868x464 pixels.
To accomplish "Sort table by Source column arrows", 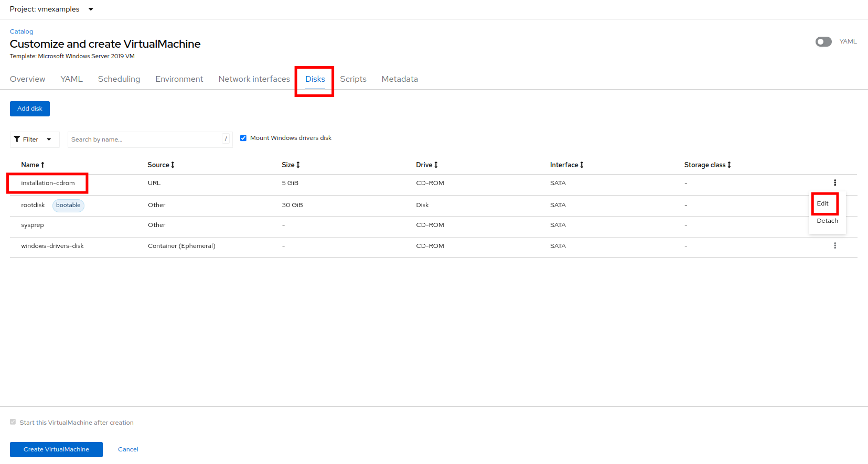I will coord(173,165).
